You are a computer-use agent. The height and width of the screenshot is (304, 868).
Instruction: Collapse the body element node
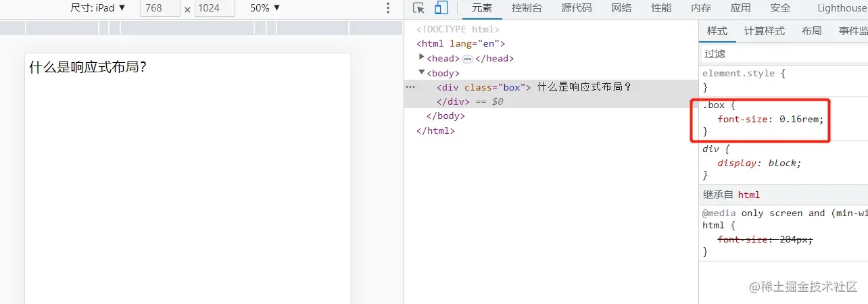[x=422, y=72]
